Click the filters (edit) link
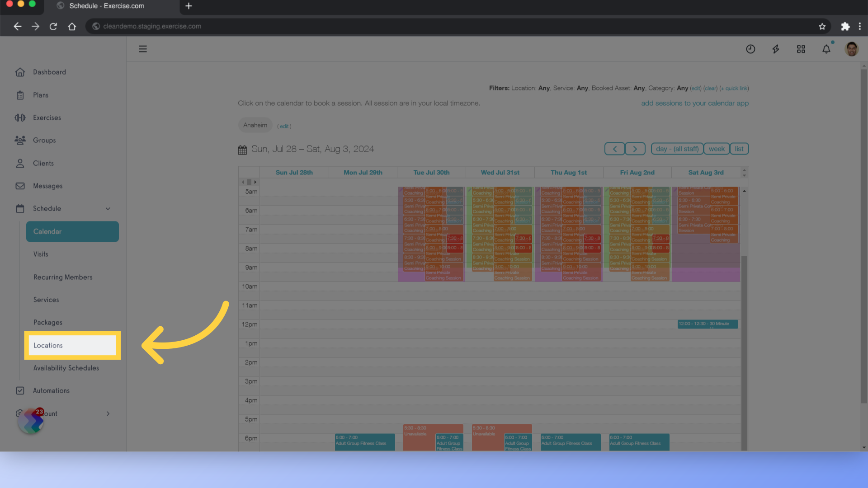Viewport: 868px width, 488px height. click(695, 89)
